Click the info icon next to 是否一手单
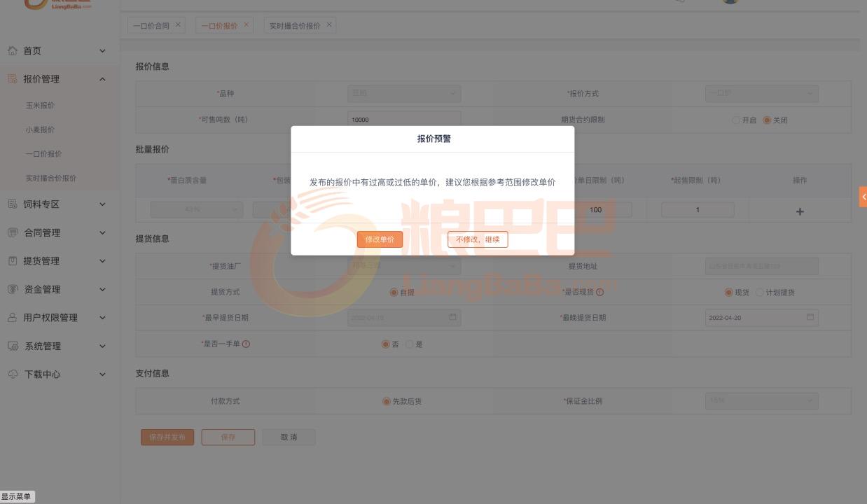The width and height of the screenshot is (867, 504). pyautogui.click(x=246, y=344)
